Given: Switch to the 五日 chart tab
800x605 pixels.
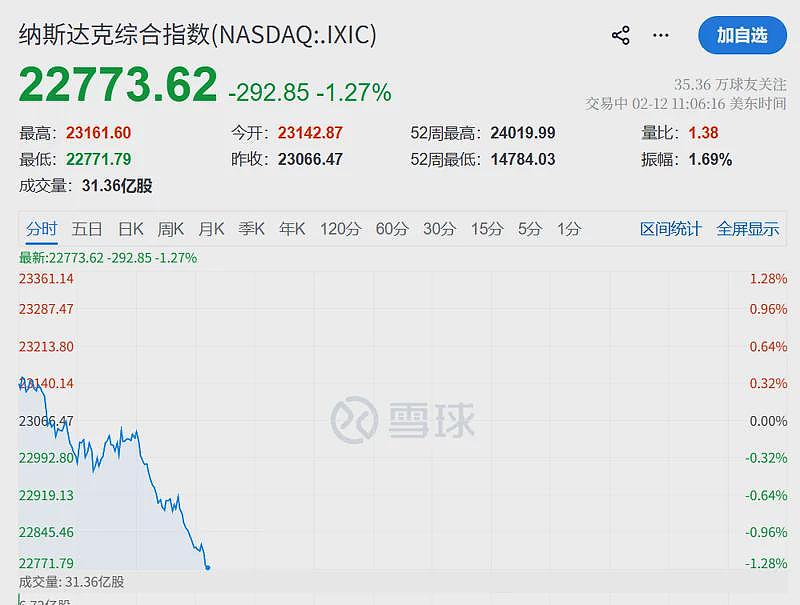Looking at the screenshot, I should 87,229.
